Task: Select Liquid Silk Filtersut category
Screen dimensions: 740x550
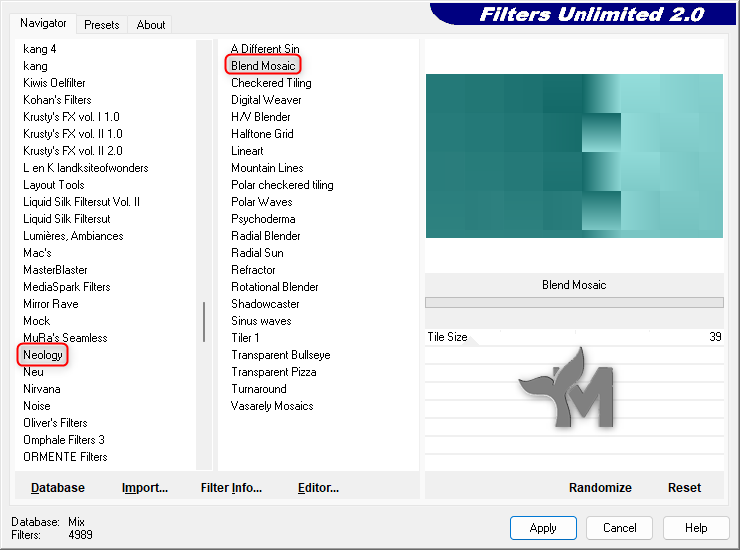Action: [x=67, y=219]
